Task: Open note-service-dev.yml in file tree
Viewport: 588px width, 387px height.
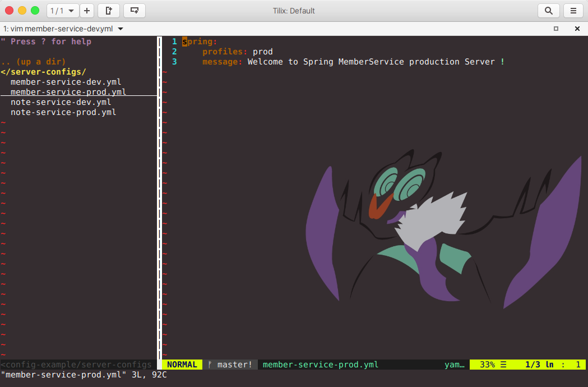Action: pyautogui.click(x=61, y=102)
